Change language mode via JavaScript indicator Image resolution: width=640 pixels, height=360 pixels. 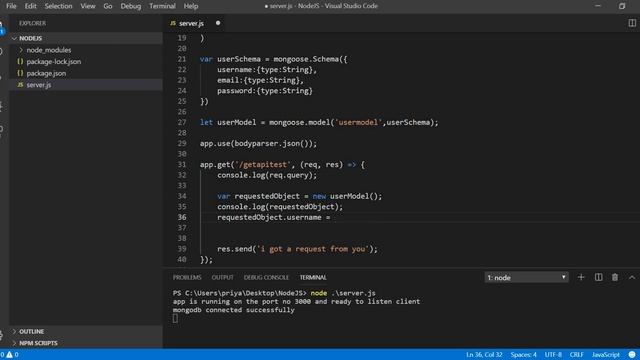(606, 355)
